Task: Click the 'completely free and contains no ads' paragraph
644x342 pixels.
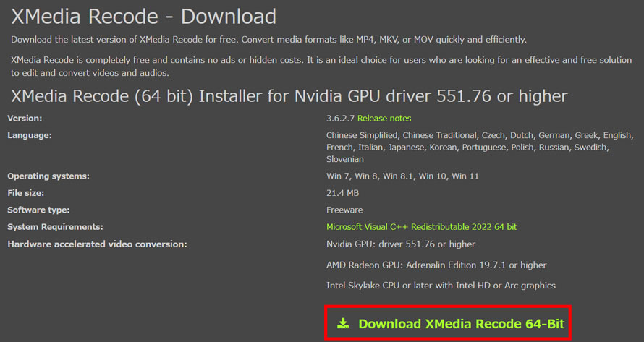Action: click(x=321, y=67)
